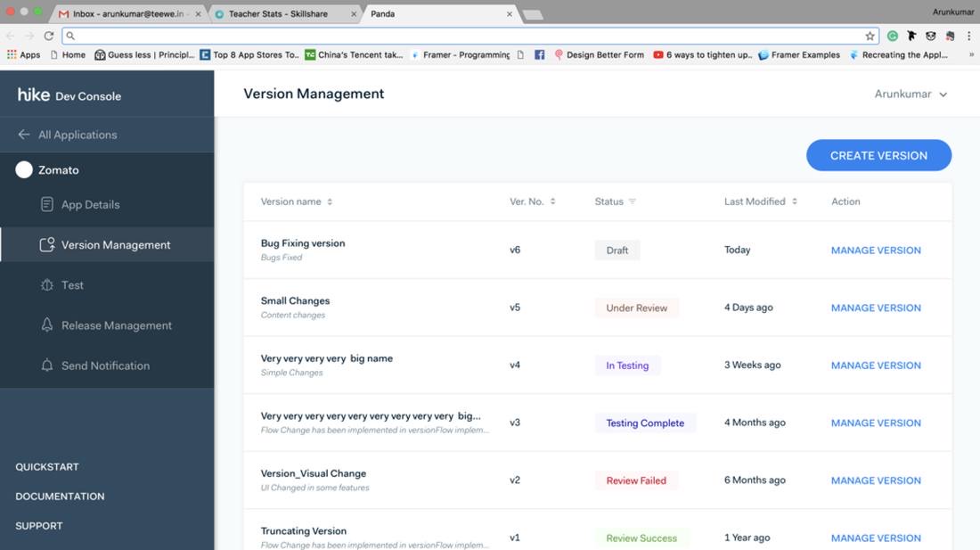Open the Status column filter icon
Image resolution: width=980 pixels, height=550 pixels.
click(632, 201)
